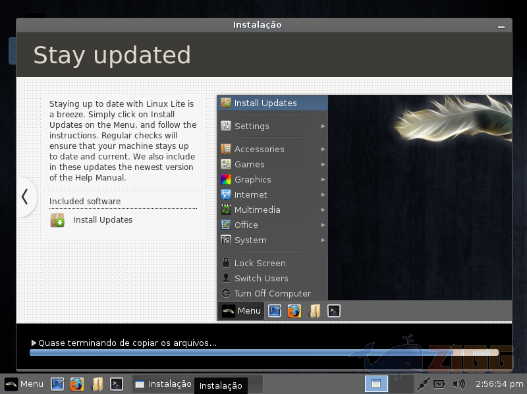Click the Stay updated heading
This screenshot has width=527, height=394.
(112, 55)
